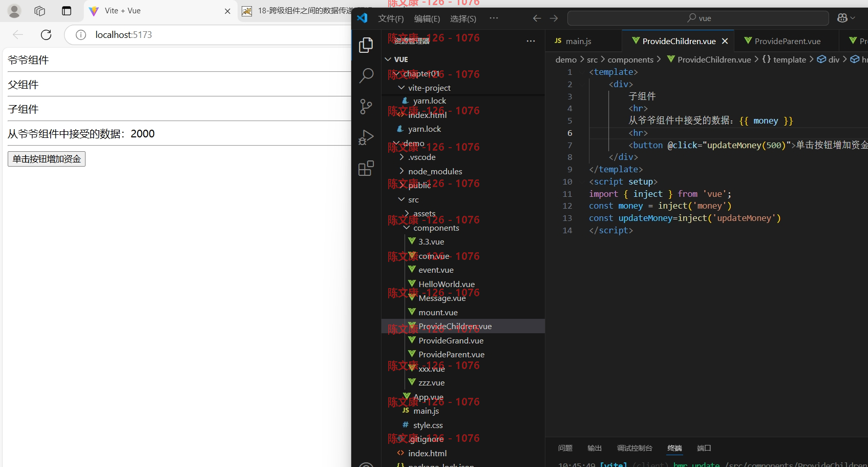Click the VS Code logo icon
The width and height of the screenshot is (868, 467).
tap(363, 18)
